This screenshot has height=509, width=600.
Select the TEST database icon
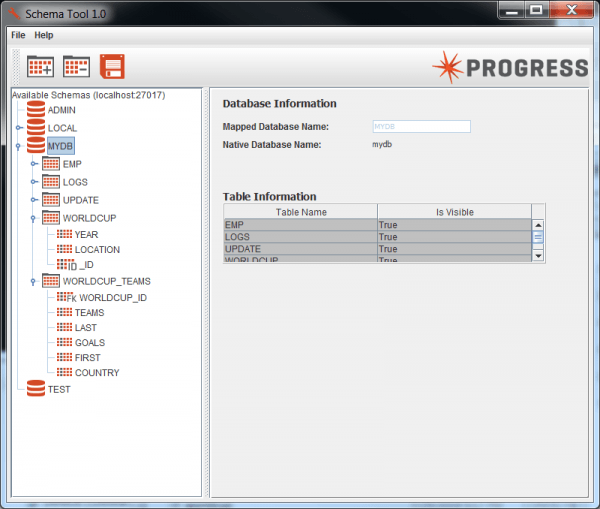tap(36, 389)
